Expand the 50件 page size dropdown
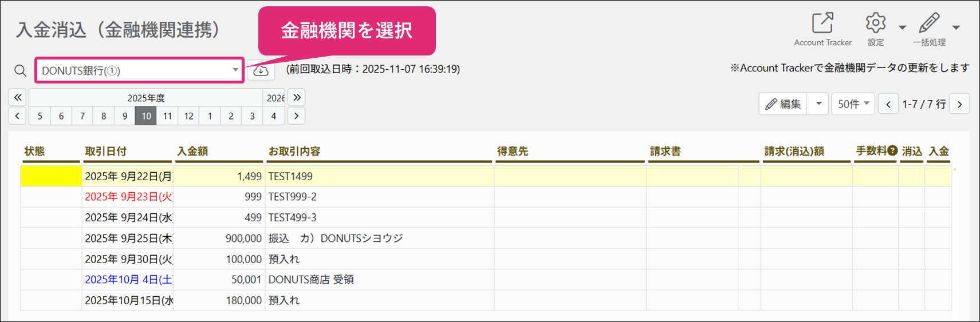 pos(853,104)
